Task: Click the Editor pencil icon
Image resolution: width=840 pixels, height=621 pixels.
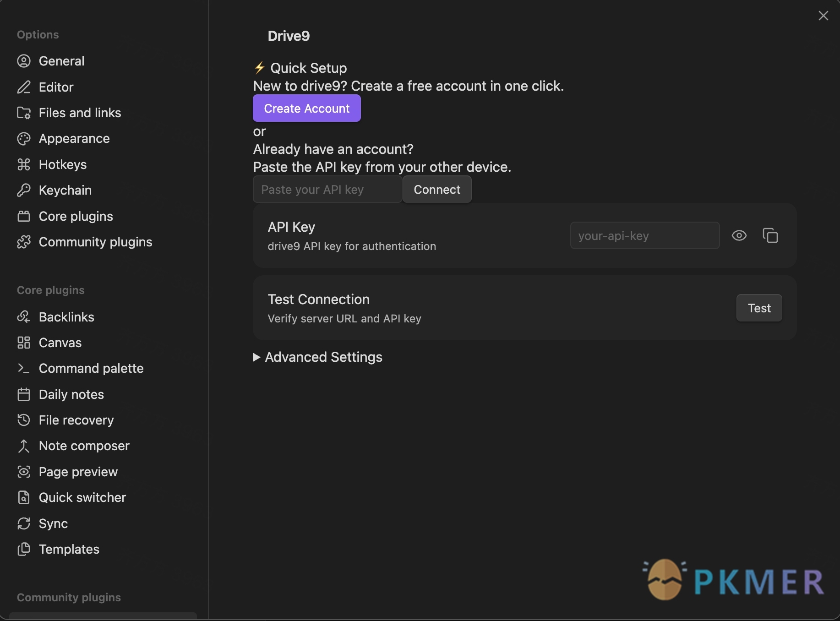Action: click(x=24, y=87)
